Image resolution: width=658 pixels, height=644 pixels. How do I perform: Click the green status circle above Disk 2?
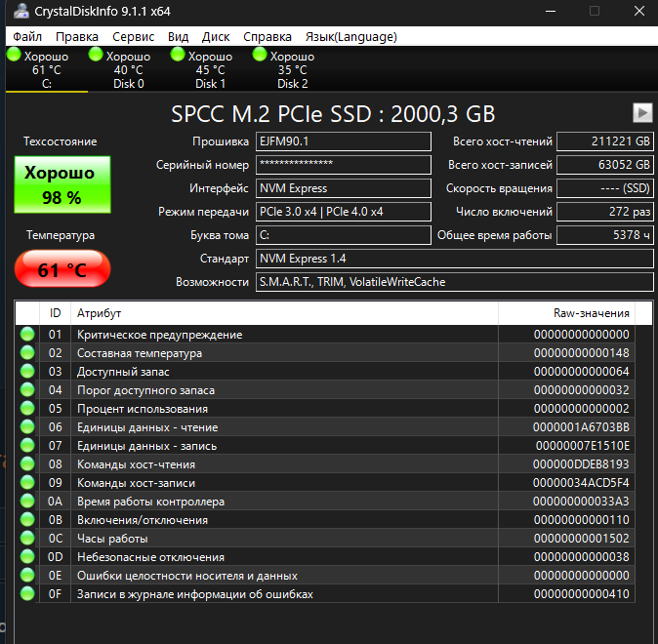260,54
